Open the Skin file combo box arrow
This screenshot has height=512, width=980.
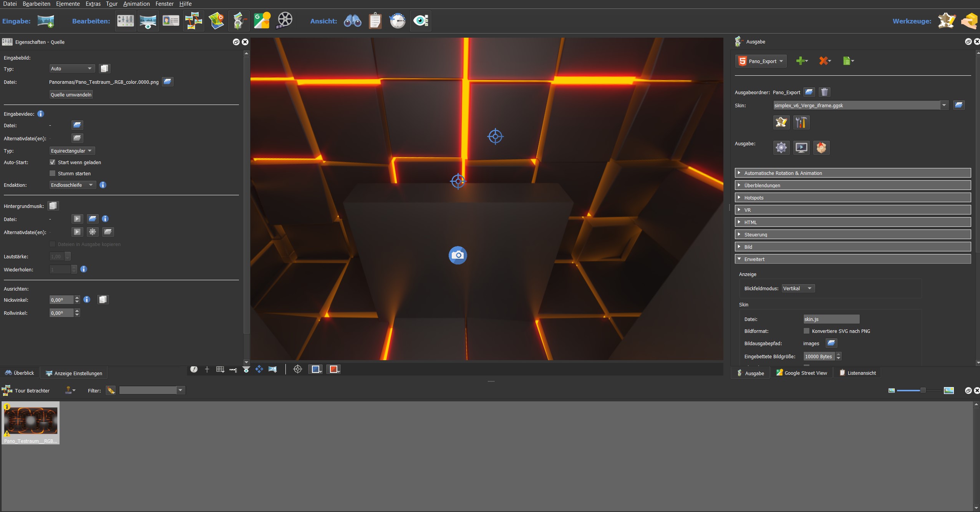tap(944, 105)
